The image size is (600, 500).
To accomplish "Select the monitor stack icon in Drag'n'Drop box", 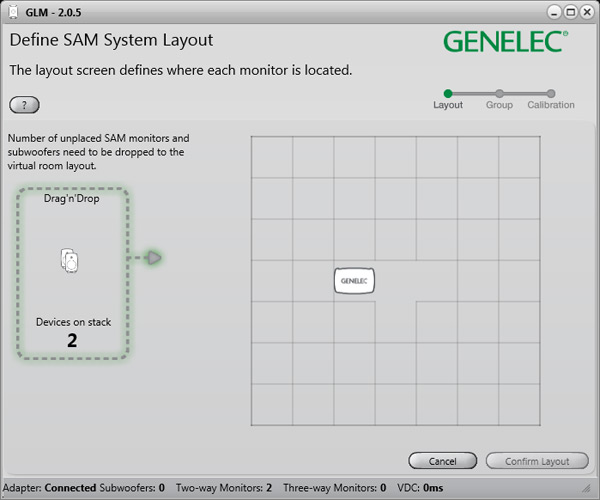I will tap(70, 260).
